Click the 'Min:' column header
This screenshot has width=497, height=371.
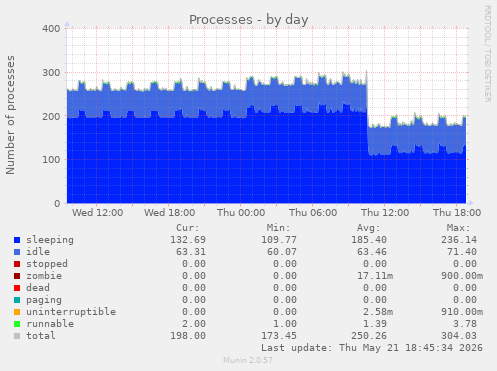tap(278, 228)
